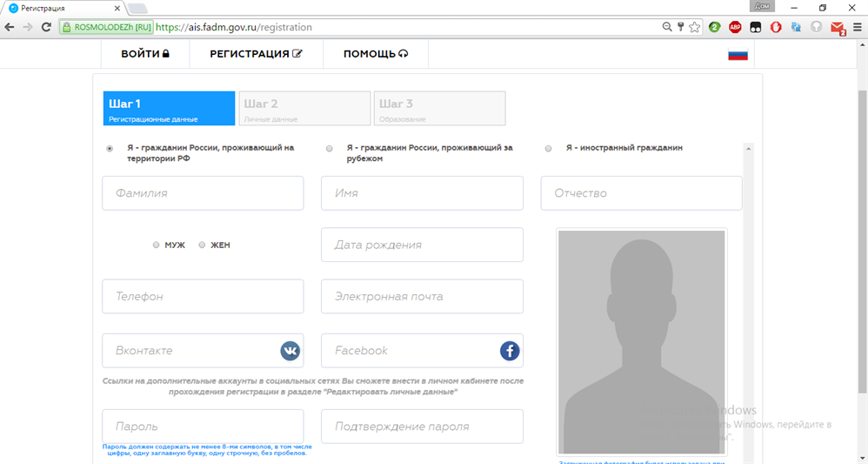The width and height of the screenshot is (868, 464).
Task: Click the Дом profile button in title bar
Action: 762,6
